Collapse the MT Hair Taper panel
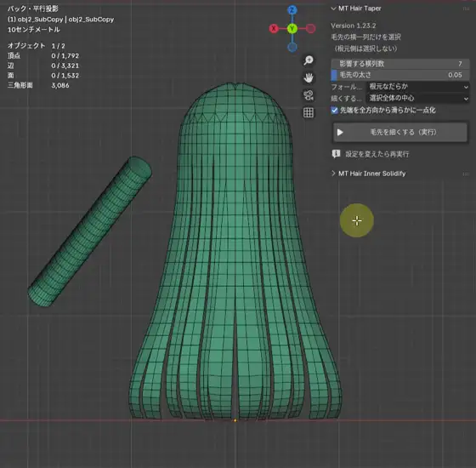This screenshot has height=468, width=476. click(333, 9)
